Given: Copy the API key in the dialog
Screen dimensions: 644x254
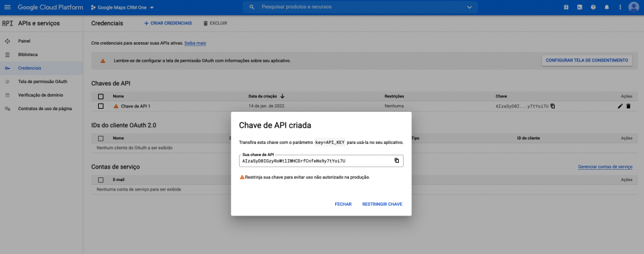Looking at the screenshot, I should (x=396, y=160).
